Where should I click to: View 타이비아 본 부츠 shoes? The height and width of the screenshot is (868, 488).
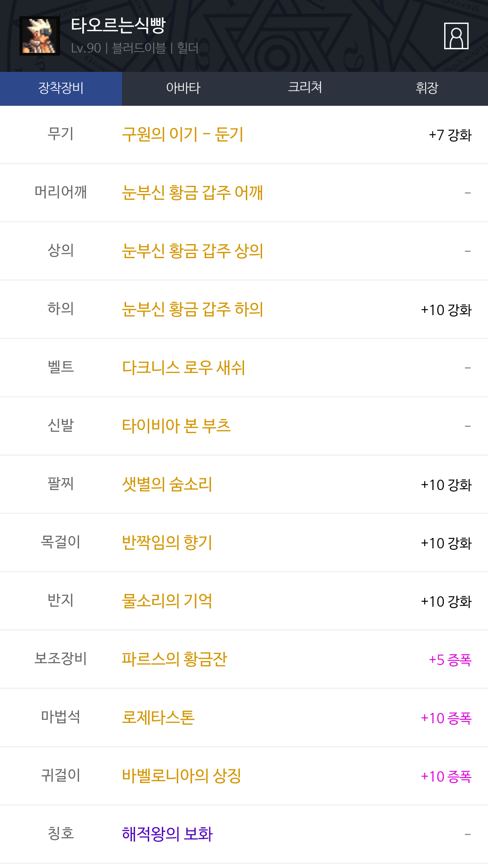176,426
